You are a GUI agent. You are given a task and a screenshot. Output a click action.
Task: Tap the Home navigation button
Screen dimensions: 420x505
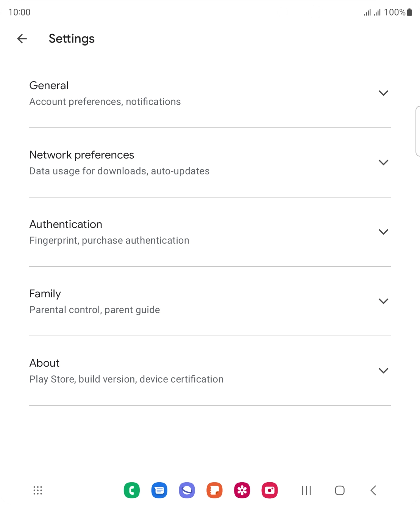pyautogui.click(x=339, y=490)
